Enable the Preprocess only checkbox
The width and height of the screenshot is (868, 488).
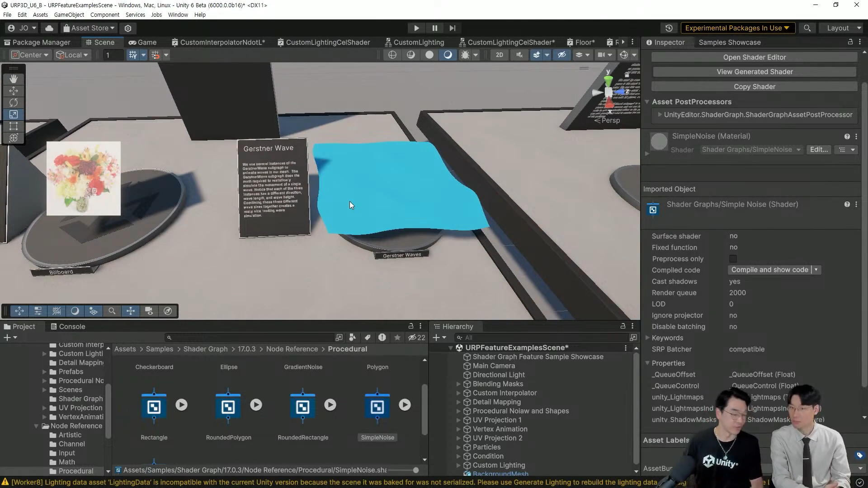(x=733, y=259)
